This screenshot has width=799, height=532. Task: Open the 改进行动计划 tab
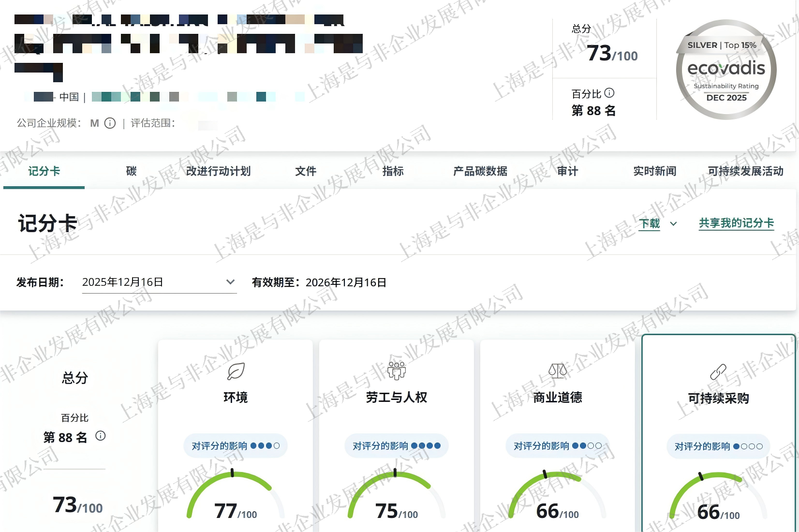218,171
